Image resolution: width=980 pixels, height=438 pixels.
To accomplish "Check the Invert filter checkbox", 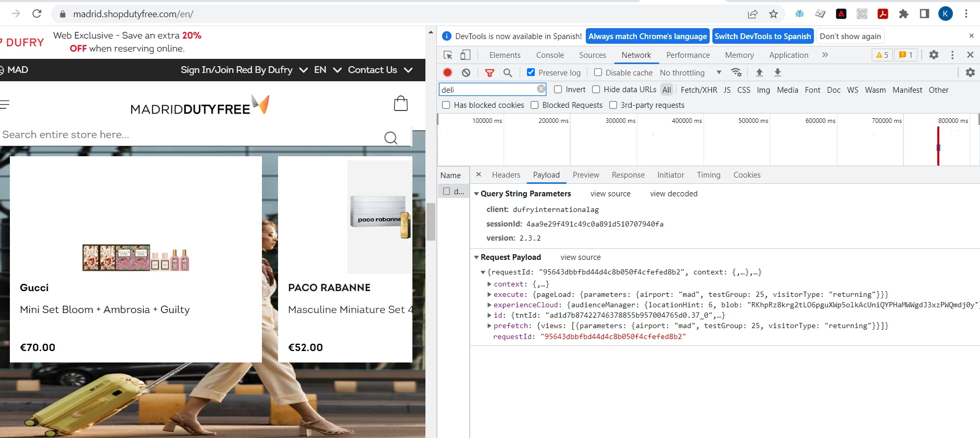I will point(558,90).
